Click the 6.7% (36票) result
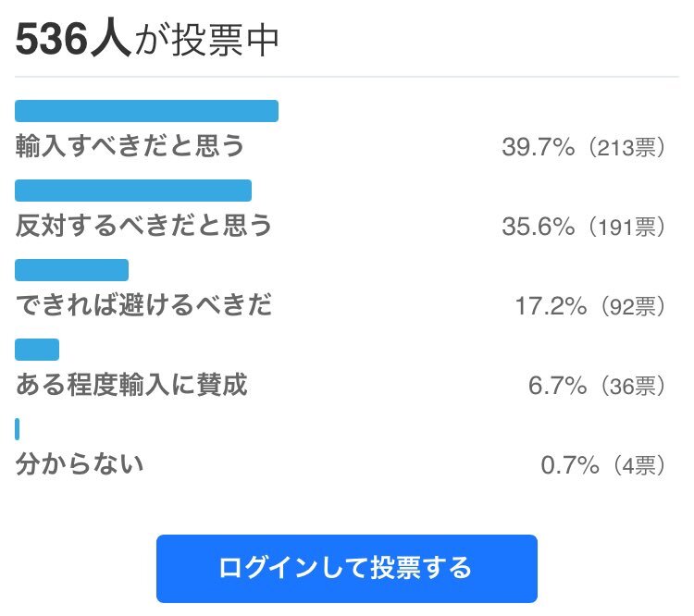The width and height of the screenshot is (694, 616). coord(596,385)
